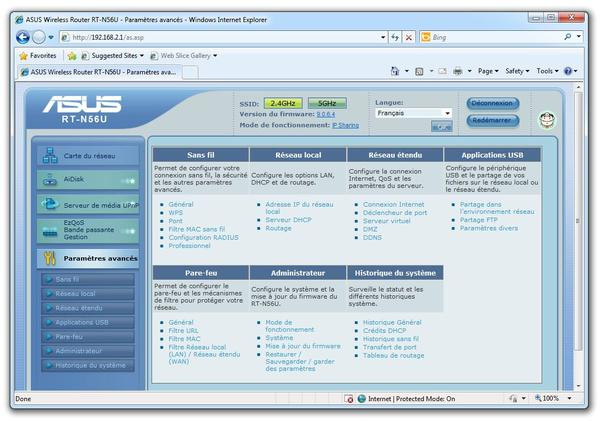Open the AiDisk sidebar item
The height and width of the screenshot is (421, 600).
coord(88,179)
